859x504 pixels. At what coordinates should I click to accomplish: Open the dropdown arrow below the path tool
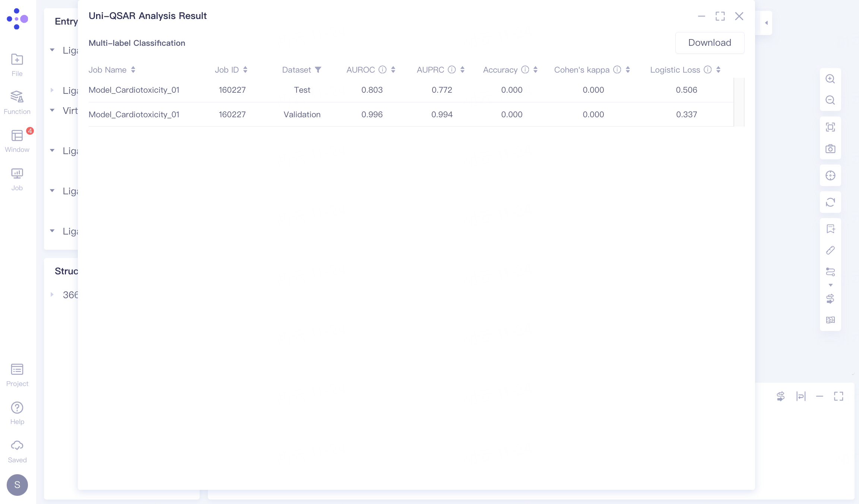coord(831,285)
